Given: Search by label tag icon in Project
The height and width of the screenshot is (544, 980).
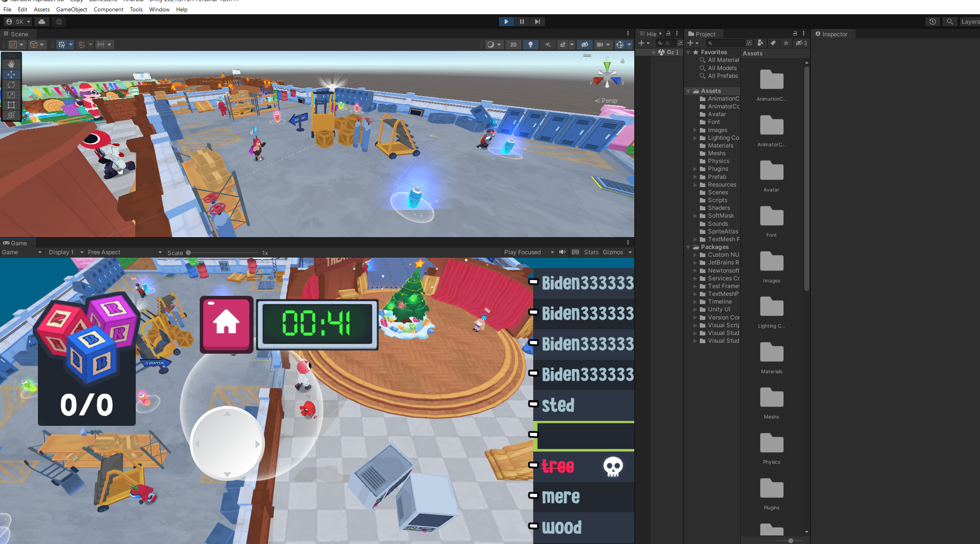Looking at the screenshot, I should point(773,43).
